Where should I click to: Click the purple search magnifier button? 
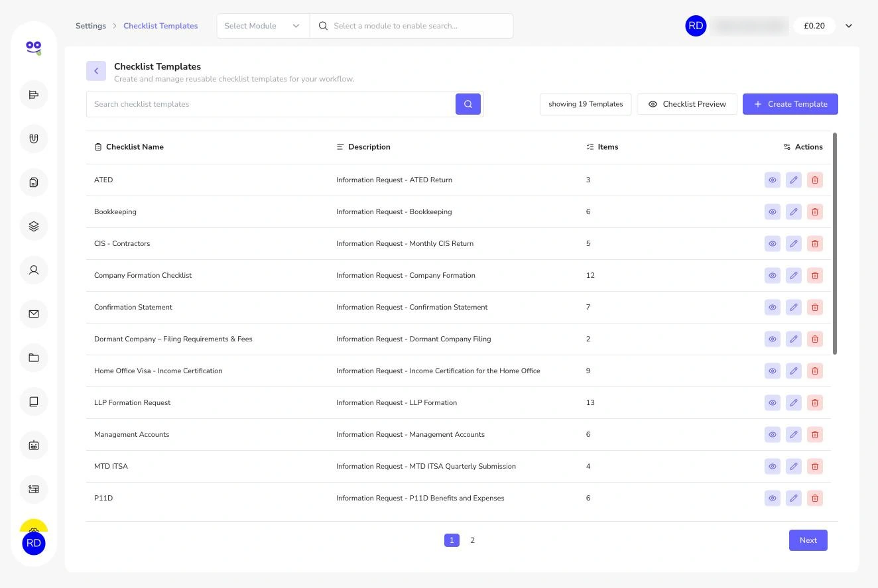[x=468, y=104]
